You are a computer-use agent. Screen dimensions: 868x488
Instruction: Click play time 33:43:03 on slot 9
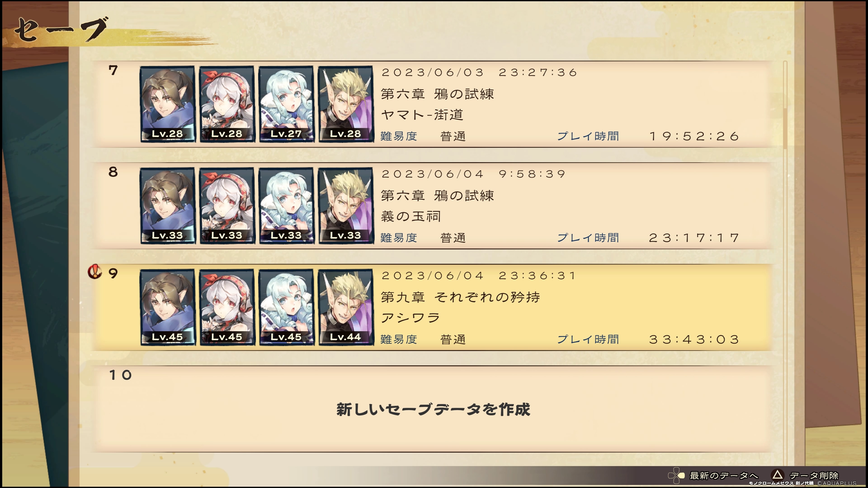[x=694, y=339]
